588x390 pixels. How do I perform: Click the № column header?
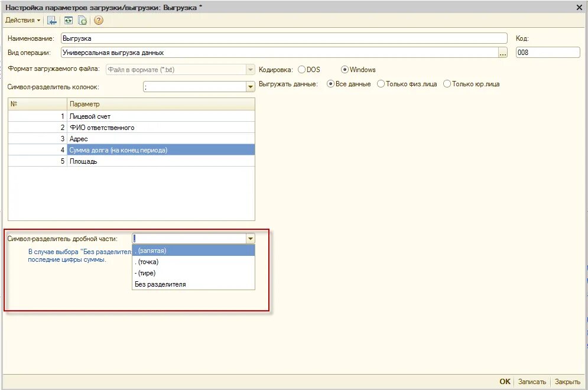click(37, 104)
